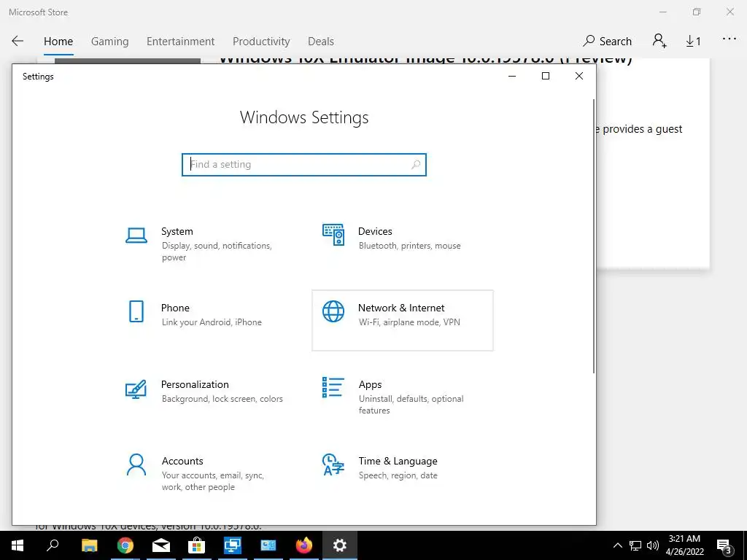The width and height of the screenshot is (747, 560).
Task: Open the volume speaker tray icon
Action: click(x=653, y=545)
